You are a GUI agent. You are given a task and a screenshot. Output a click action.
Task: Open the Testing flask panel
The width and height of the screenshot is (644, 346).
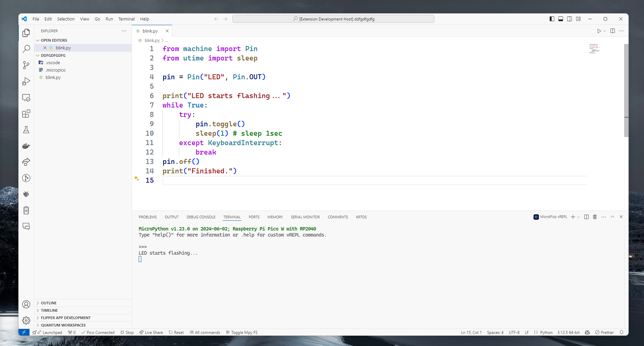[26, 130]
